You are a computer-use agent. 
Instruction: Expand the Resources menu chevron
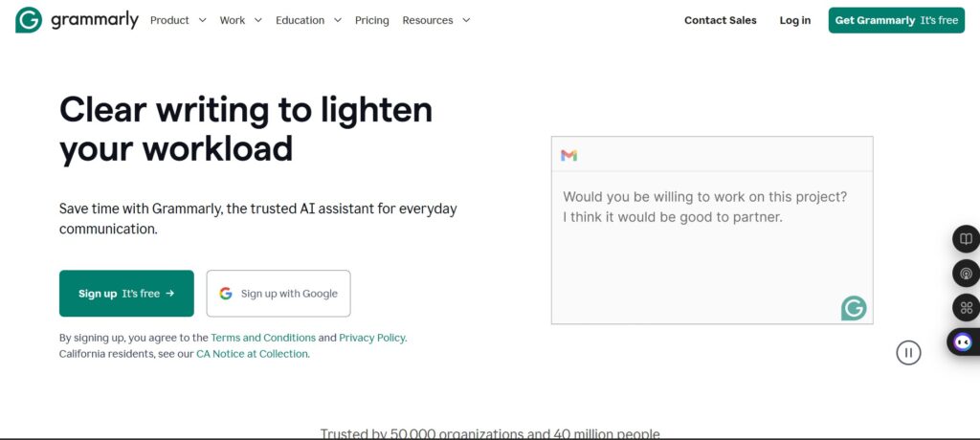point(466,20)
